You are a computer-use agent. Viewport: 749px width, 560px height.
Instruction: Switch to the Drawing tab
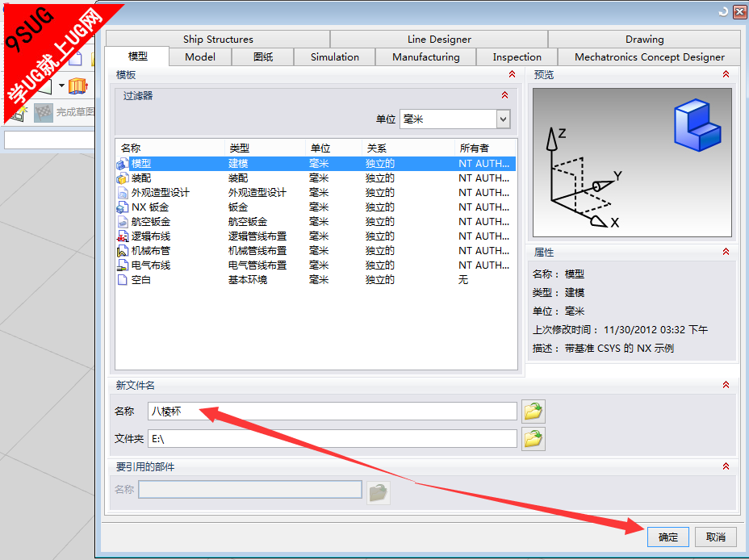click(x=644, y=40)
